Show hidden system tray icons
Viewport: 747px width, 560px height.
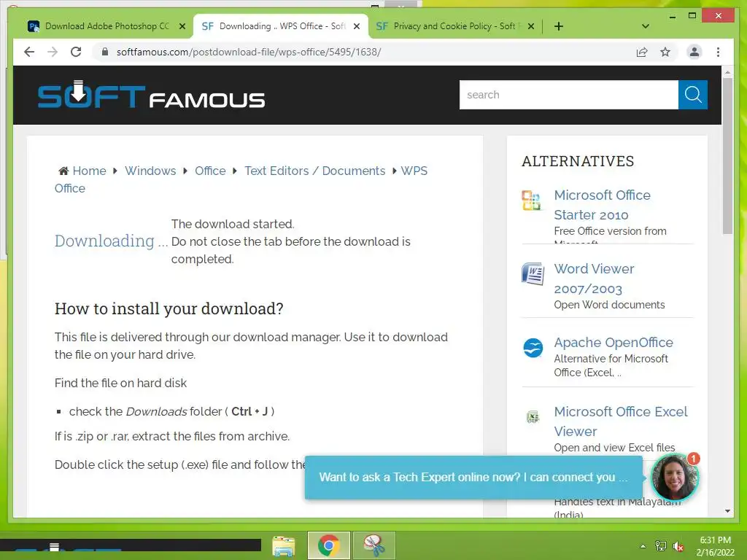click(643, 547)
